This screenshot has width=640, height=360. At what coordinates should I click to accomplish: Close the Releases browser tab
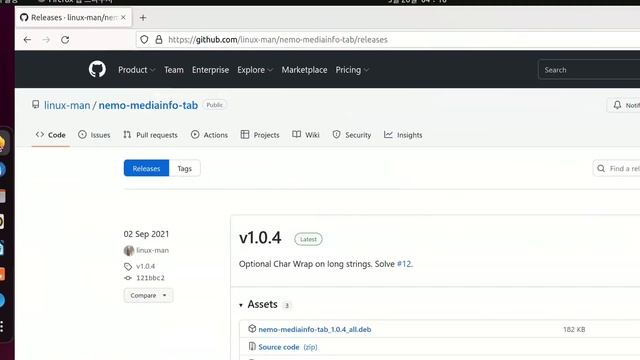[x=123, y=18]
